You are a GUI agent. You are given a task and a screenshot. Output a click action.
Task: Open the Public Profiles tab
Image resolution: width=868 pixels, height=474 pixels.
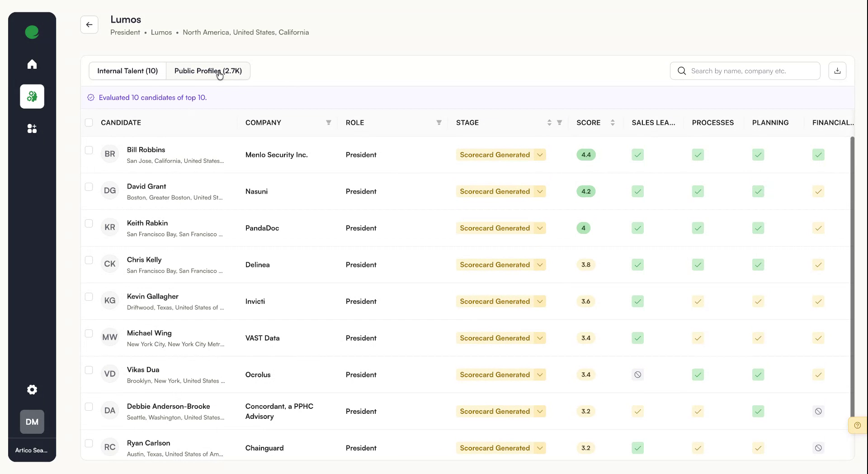[x=208, y=71]
